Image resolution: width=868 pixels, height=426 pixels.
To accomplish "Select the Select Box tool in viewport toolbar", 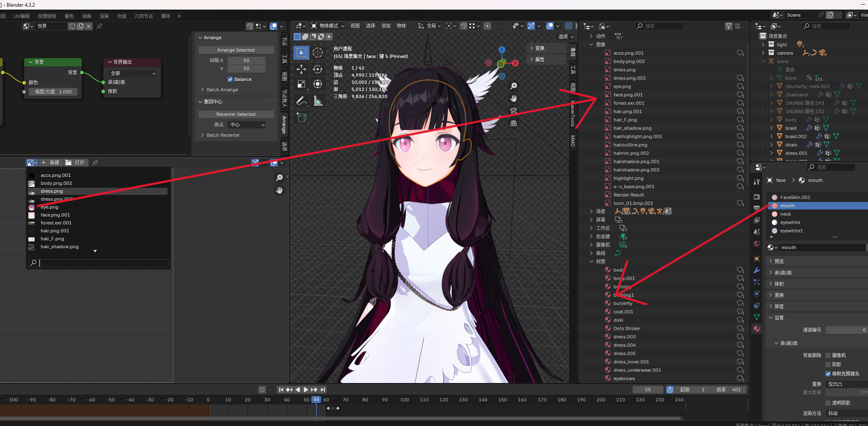I will 301,53.
